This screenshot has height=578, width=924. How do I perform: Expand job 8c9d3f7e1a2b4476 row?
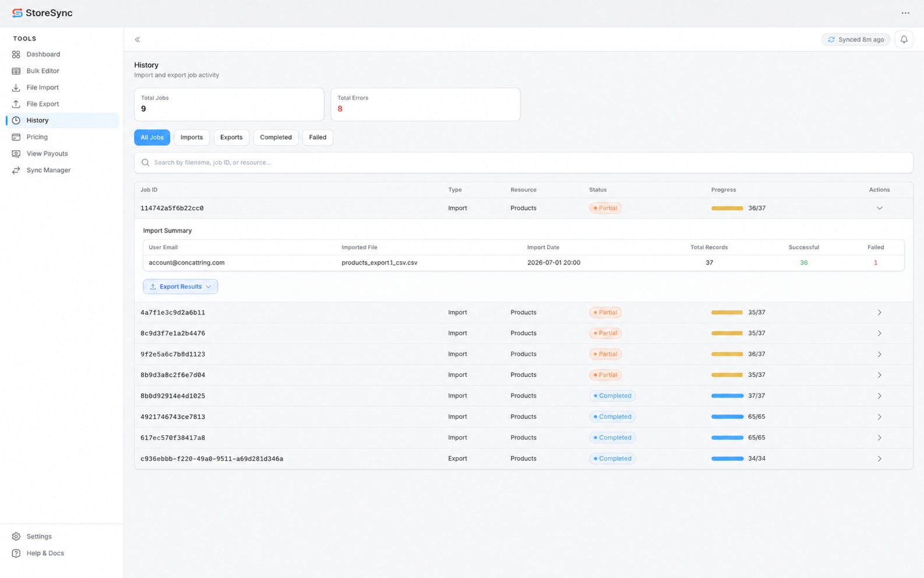pyautogui.click(x=880, y=333)
